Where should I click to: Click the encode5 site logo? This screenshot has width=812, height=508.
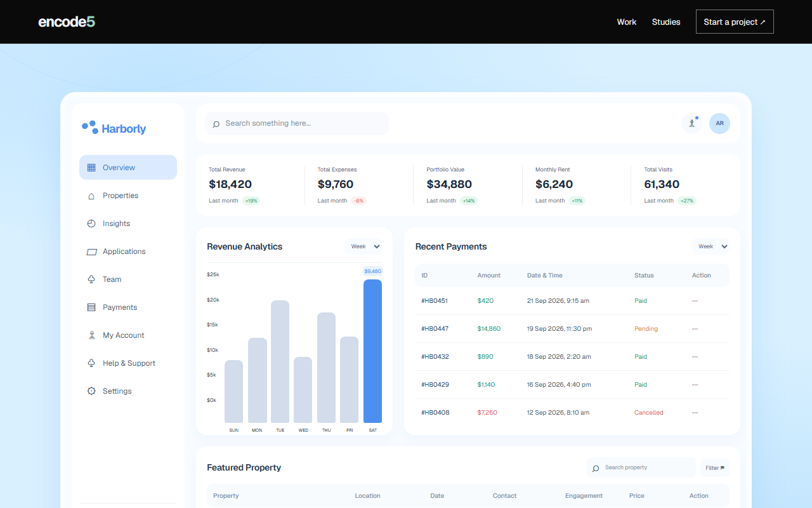click(67, 22)
